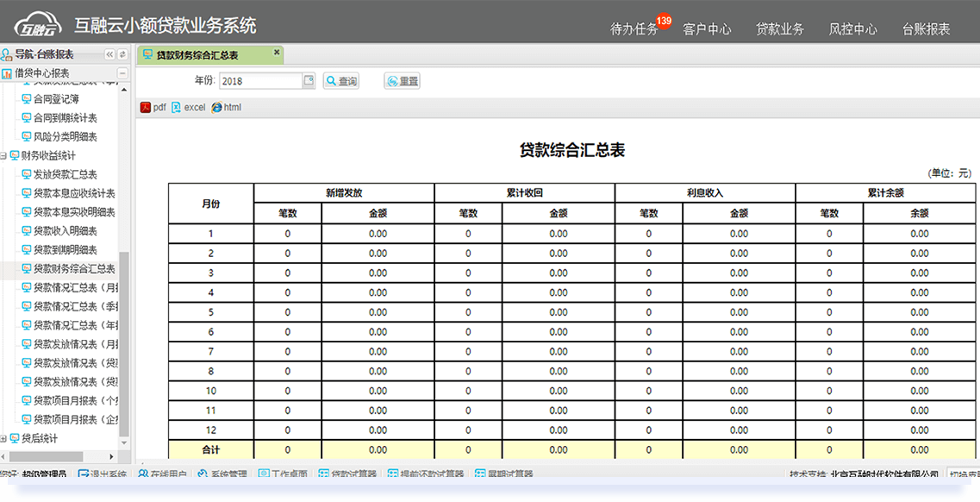This screenshot has height=502, width=980.
Task: Click the 导航-台账报表 panel title
Action: click(x=44, y=54)
